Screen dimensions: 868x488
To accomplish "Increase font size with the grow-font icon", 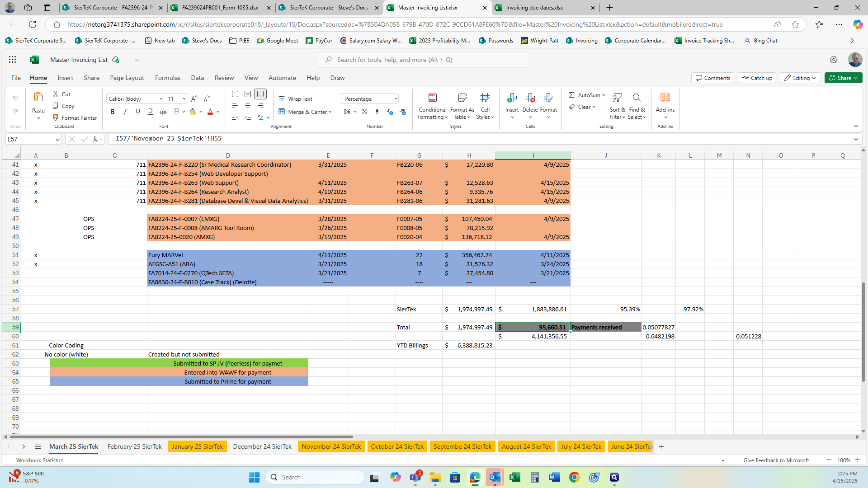I will [194, 99].
